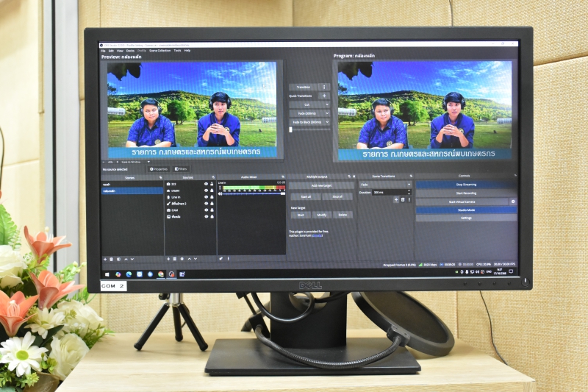Open source properties gear below Sources list

tap(182, 259)
